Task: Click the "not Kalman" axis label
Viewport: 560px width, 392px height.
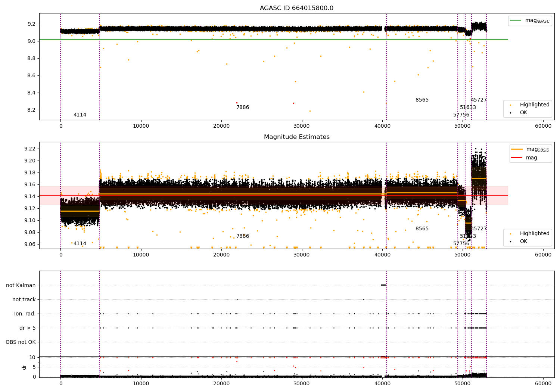Action: pos(21,285)
